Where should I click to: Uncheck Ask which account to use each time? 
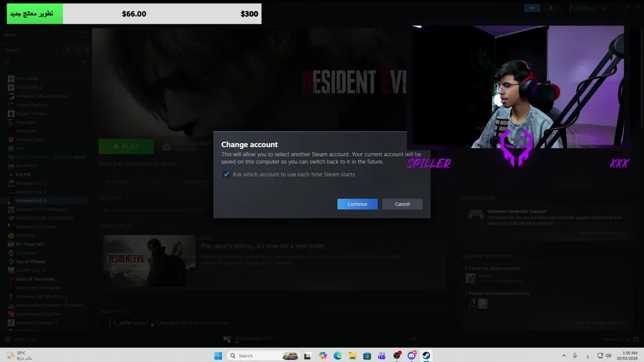(226, 174)
